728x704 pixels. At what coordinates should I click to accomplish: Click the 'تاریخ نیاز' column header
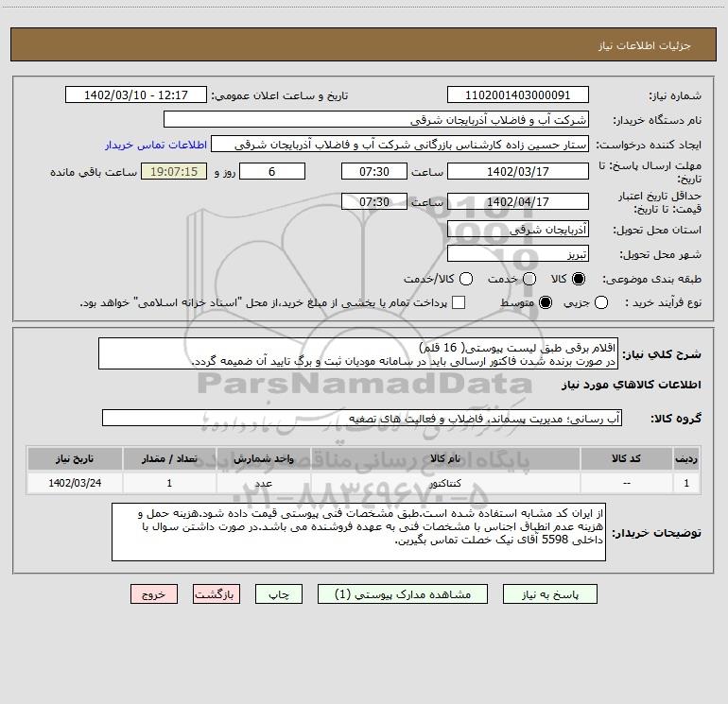click(75, 459)
